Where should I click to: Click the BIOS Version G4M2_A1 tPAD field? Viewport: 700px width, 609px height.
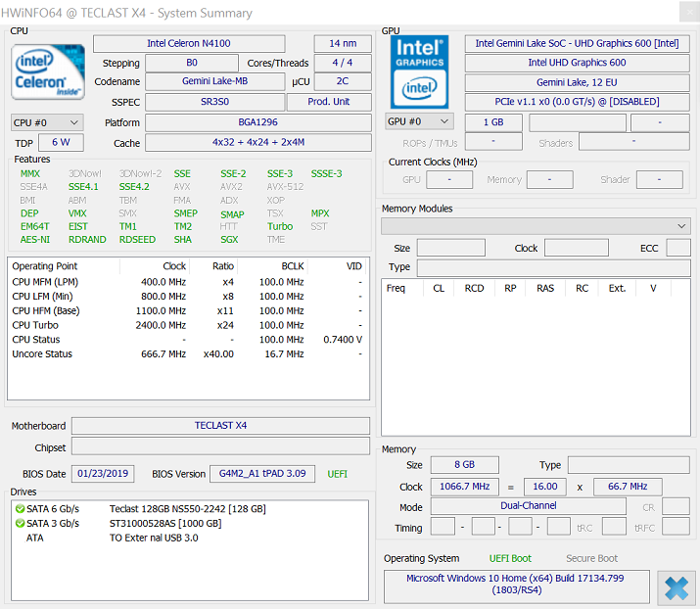pos(262,474)
